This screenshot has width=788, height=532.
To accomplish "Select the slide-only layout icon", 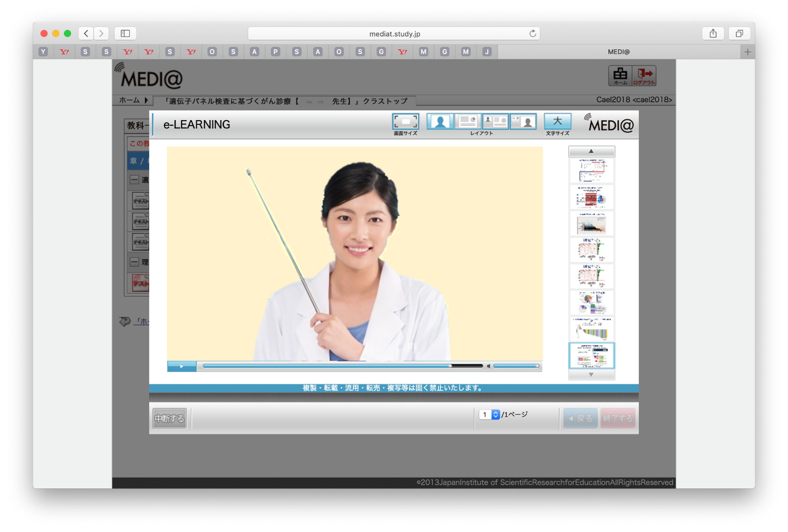I will point(467,122).
